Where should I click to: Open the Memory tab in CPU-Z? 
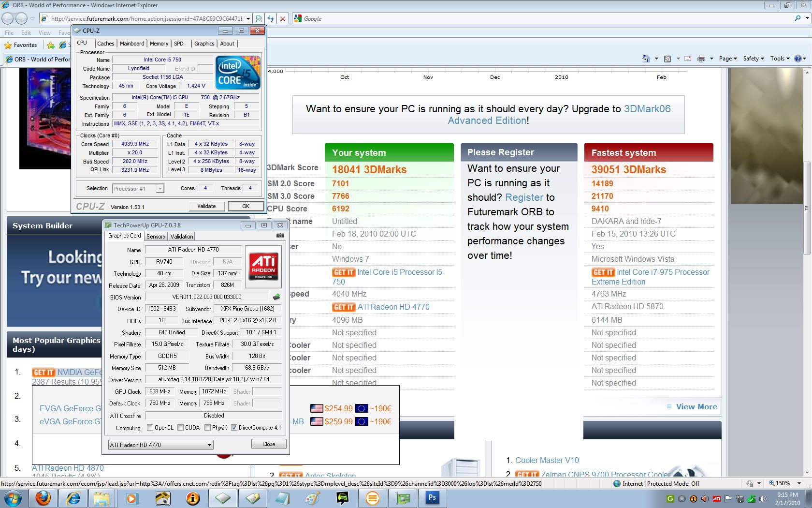[x=159, y=44]
